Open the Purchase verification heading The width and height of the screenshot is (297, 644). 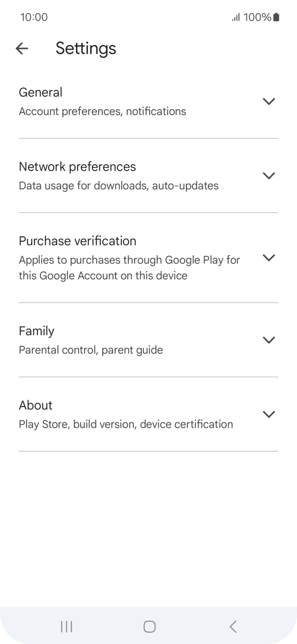78,241
